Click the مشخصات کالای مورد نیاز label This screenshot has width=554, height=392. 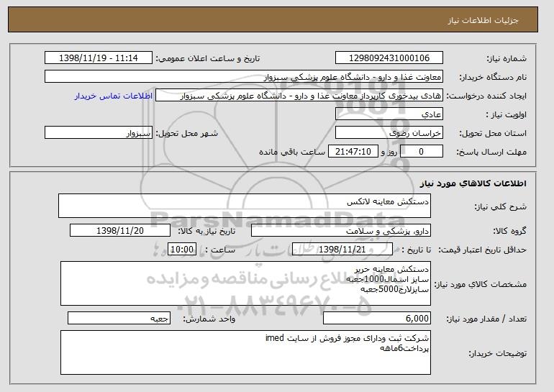click(480, 284)
